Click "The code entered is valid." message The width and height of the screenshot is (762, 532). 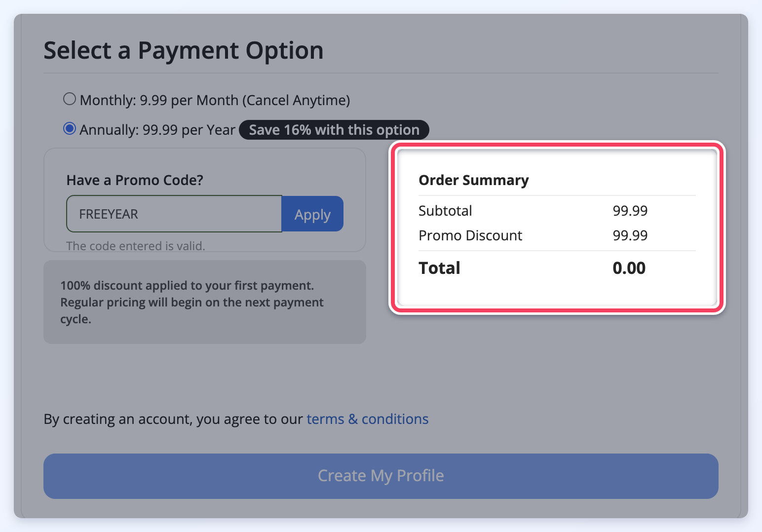click(x=136, y=246)
